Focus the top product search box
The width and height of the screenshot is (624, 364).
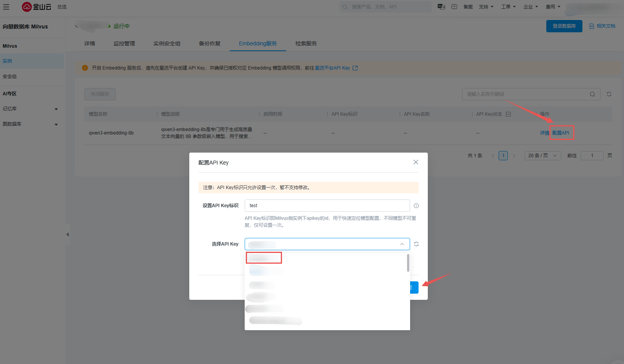[x=385, y=7]
